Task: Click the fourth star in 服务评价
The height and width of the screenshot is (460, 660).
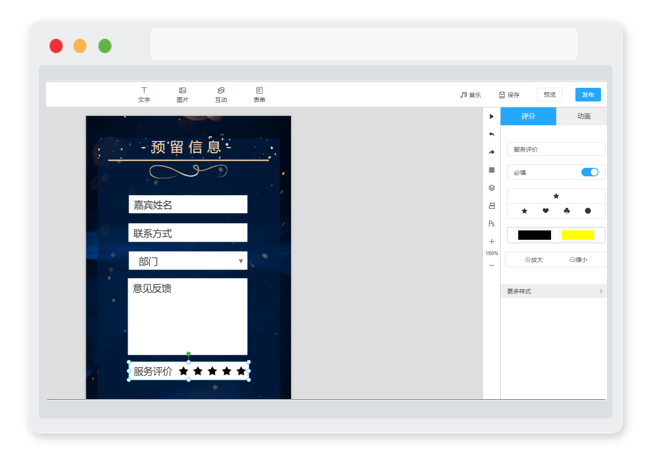Action: 226,371
